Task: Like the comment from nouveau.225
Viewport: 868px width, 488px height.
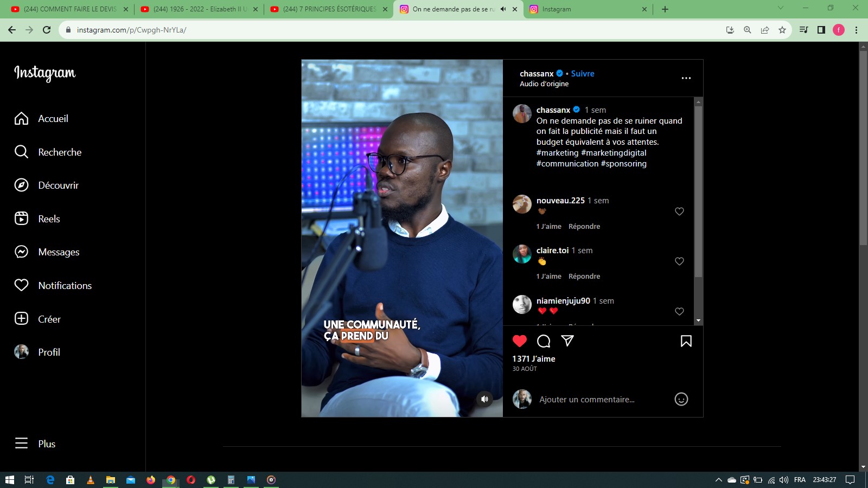Action: [679, 211]
